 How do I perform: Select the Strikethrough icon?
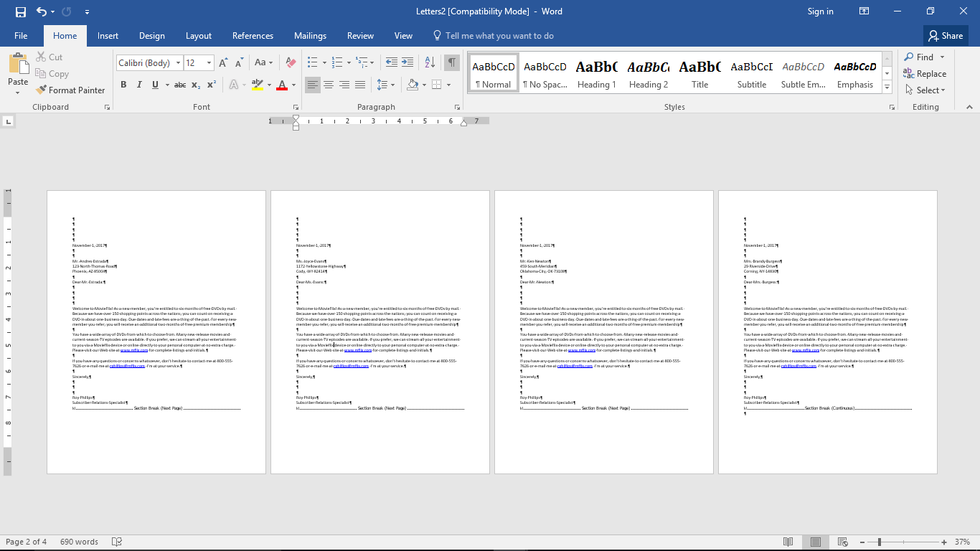(x=178, y=85)
